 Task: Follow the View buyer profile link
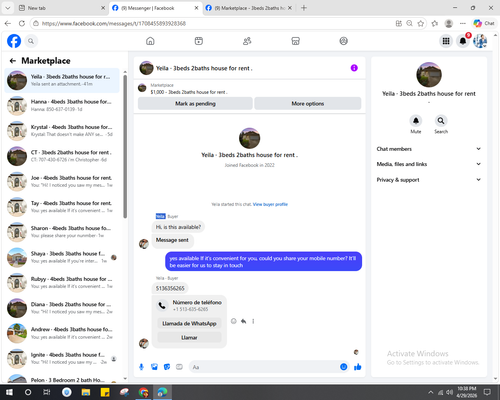pyautogui.click(x=270, y=204)
